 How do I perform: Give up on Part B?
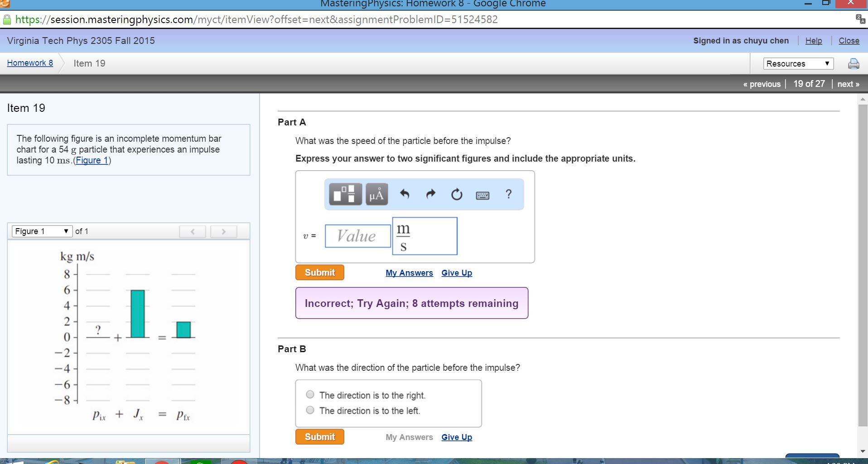(x=457, y=437)
